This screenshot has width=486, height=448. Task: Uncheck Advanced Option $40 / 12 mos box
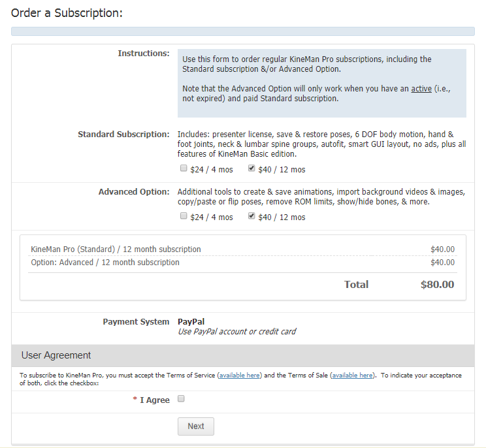pyautogui.click(x=251, y=216)
